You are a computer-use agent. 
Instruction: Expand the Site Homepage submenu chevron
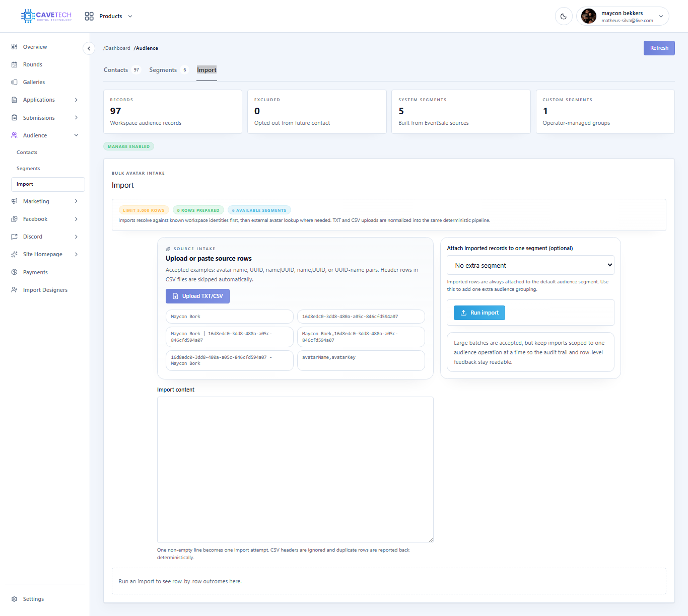[76, 254]
